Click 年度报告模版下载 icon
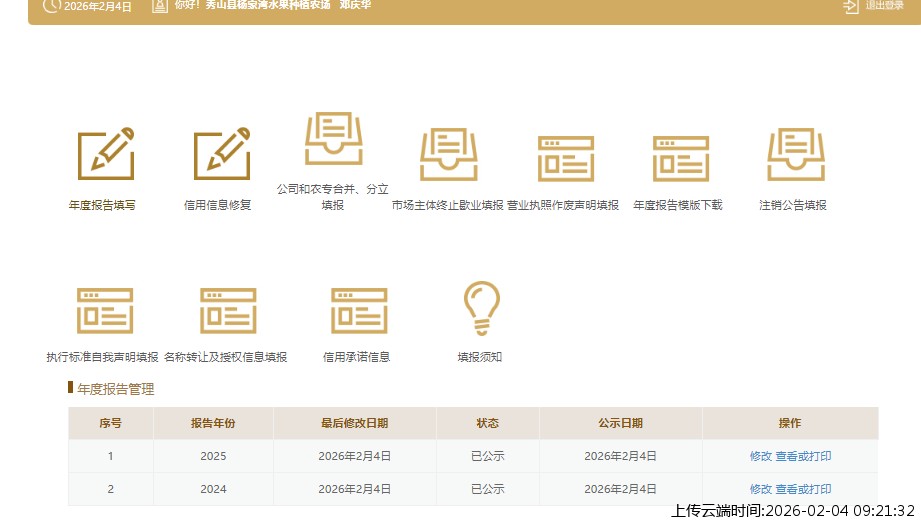This screenshot has height=524, width=921. pyautogui.click(x=680, y=158)
